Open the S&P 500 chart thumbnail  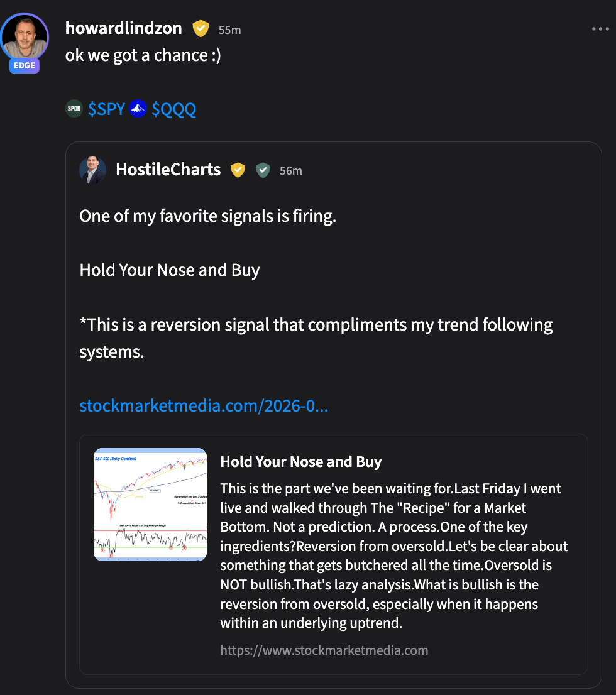(x=150, y=505)
